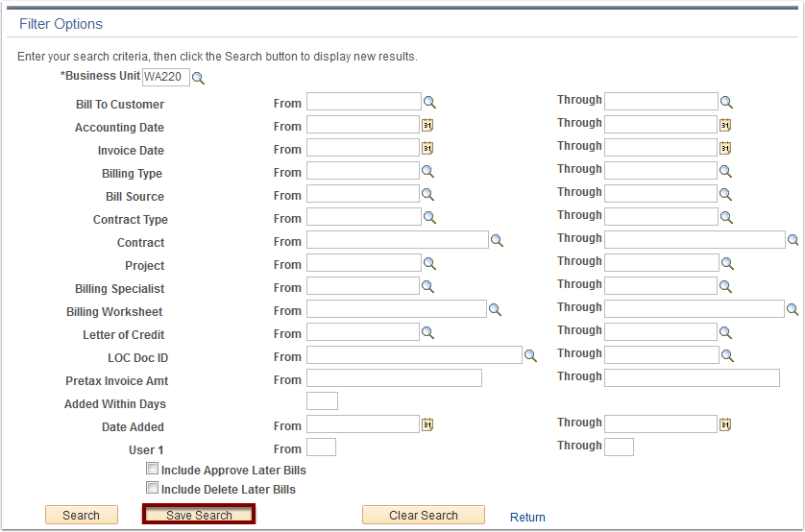The width and height of the screenshot is (805, 532).
Task: Focus LOC Doc ID From field
Action: click(x=414, y=355)
